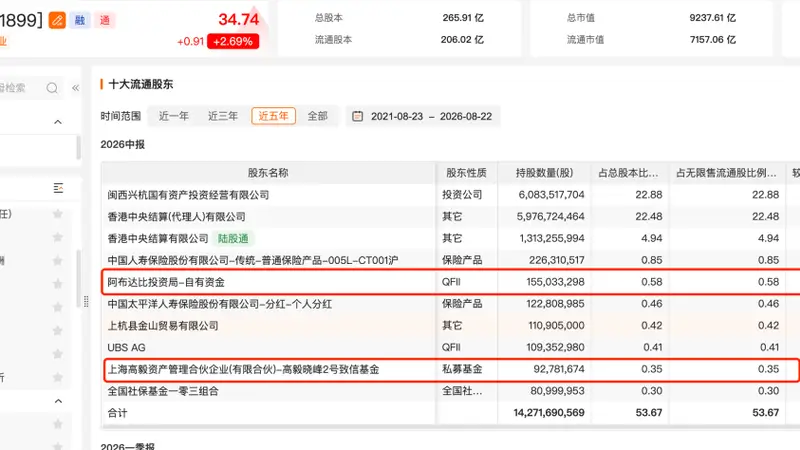Select the 全部 time range
The image size is (800, 450).
click(x=317, y=116)
